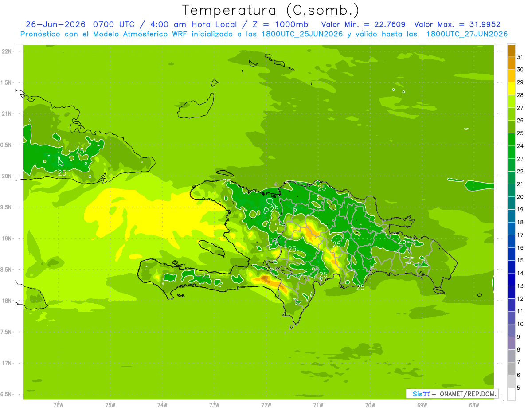Click the "75W" longitude axis label
This screenshot has height=411, width=532.
[x=110, y=405]
